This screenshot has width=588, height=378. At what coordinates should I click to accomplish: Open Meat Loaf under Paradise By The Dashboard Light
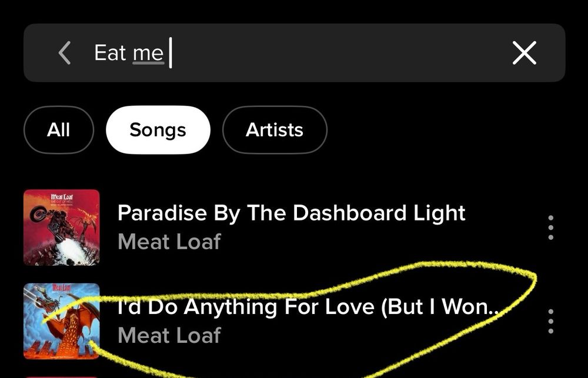coord(169,242)
